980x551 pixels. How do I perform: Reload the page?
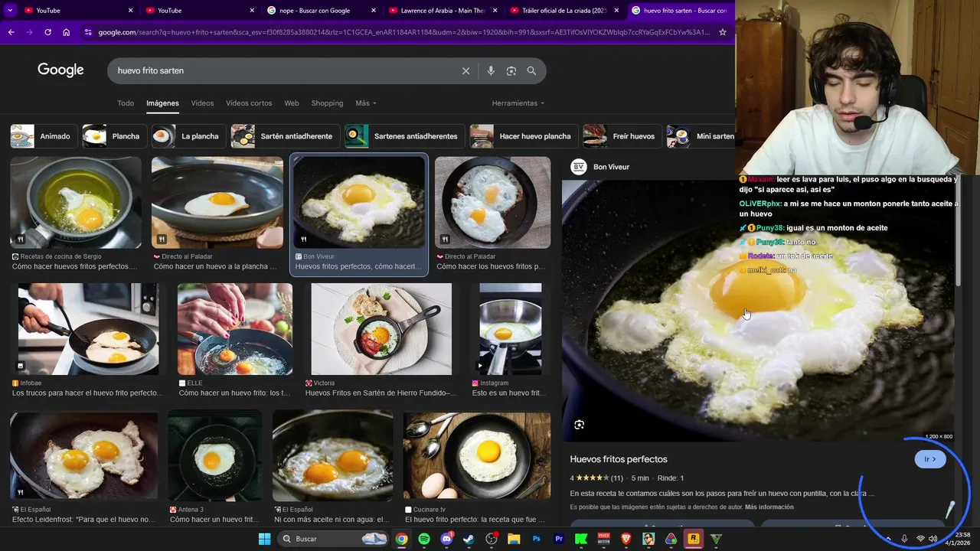point(47,32)
